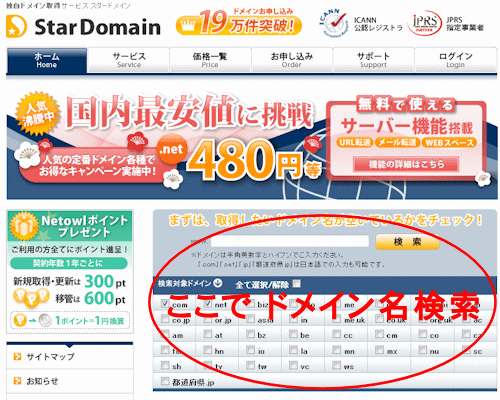Open the サービス Service tab
The width and height of the screenshot is (500, 400).
click(x=129, y=60)
